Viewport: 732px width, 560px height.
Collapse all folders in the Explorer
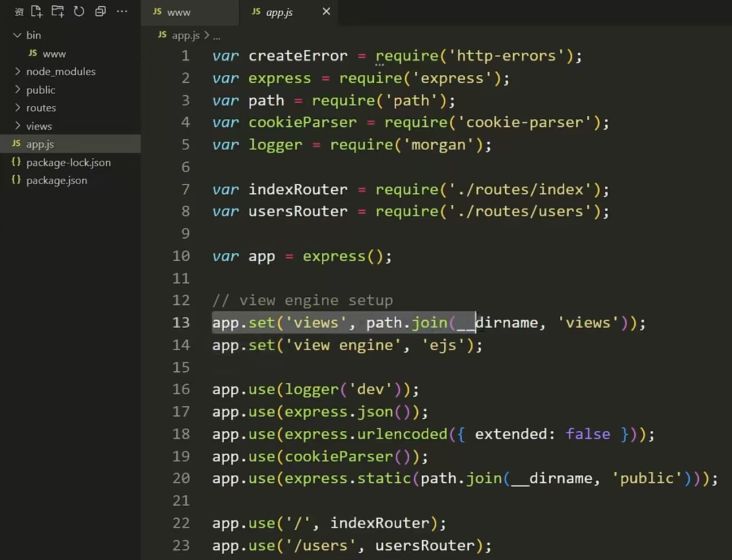coord(101,11)
